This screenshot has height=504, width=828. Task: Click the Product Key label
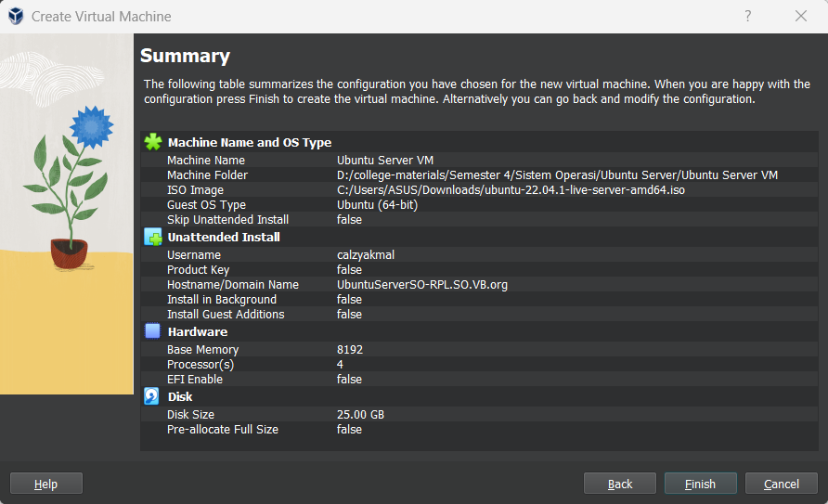coord(198,270)
